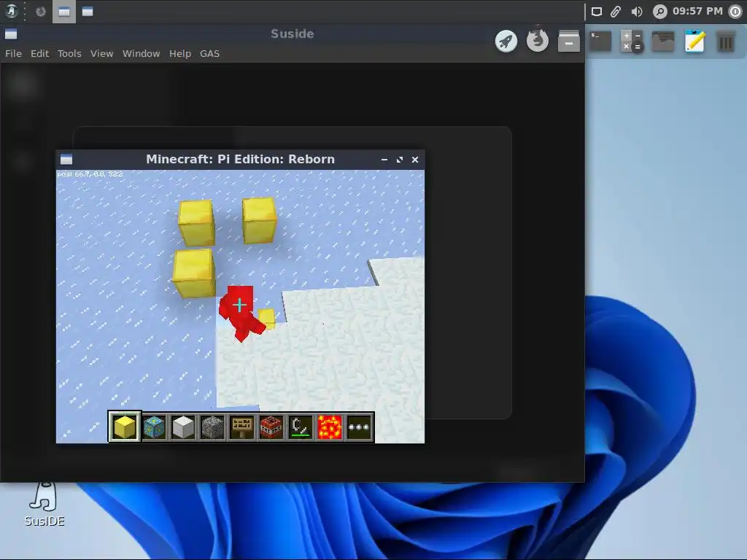Click the paperclip clipboard tray icon

pos(616,12)
